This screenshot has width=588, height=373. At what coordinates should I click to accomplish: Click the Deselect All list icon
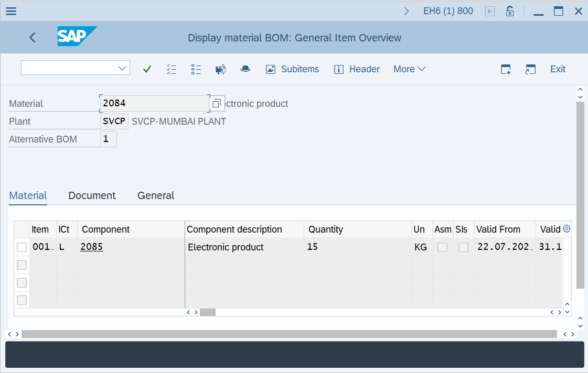196,69
